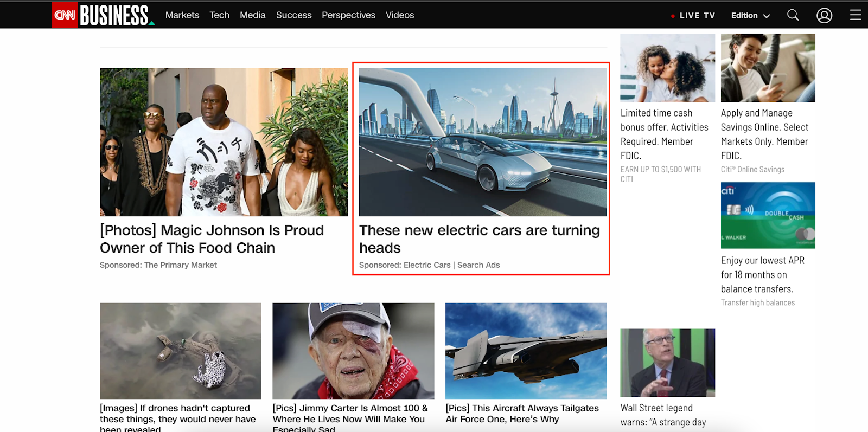
Task: Click the Citi Double Cash card image
Action: click(768, 215)
